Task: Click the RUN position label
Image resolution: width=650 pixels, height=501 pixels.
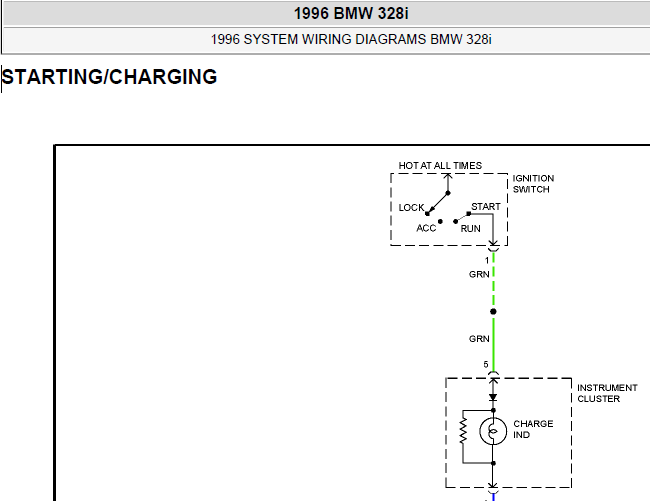Action: pos(471,229)
